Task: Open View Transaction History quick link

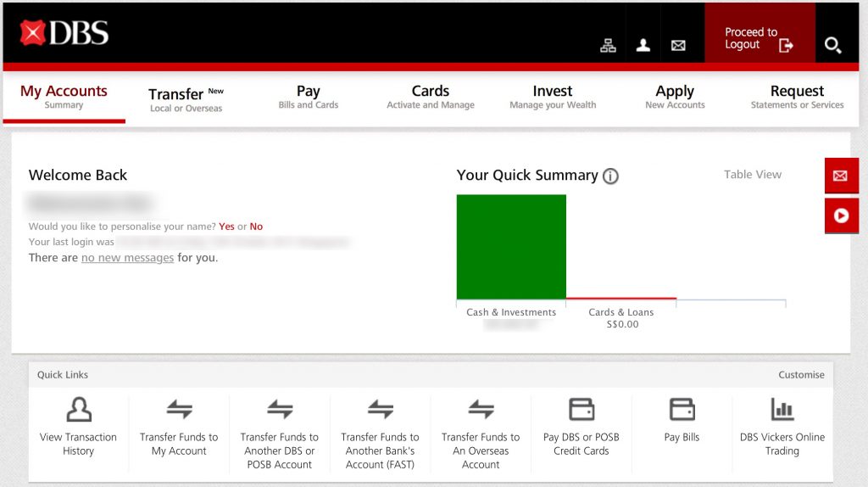Action: point(78,427)
